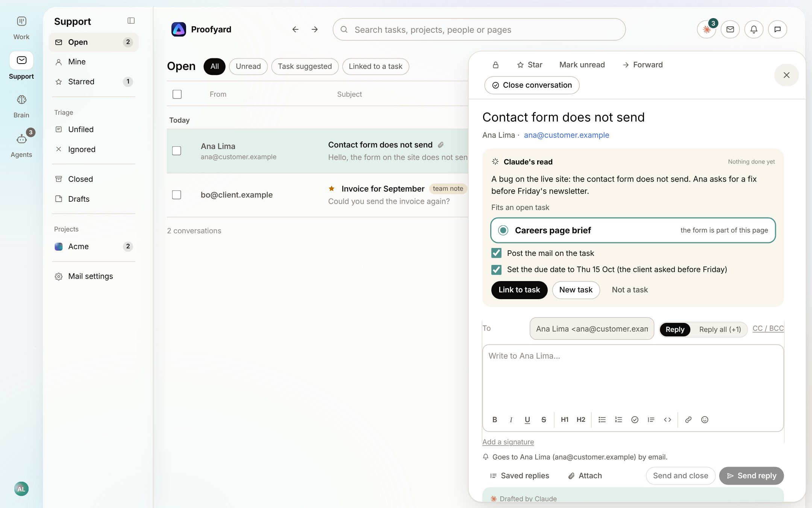Apply italic formatting in reply editor

511,420
